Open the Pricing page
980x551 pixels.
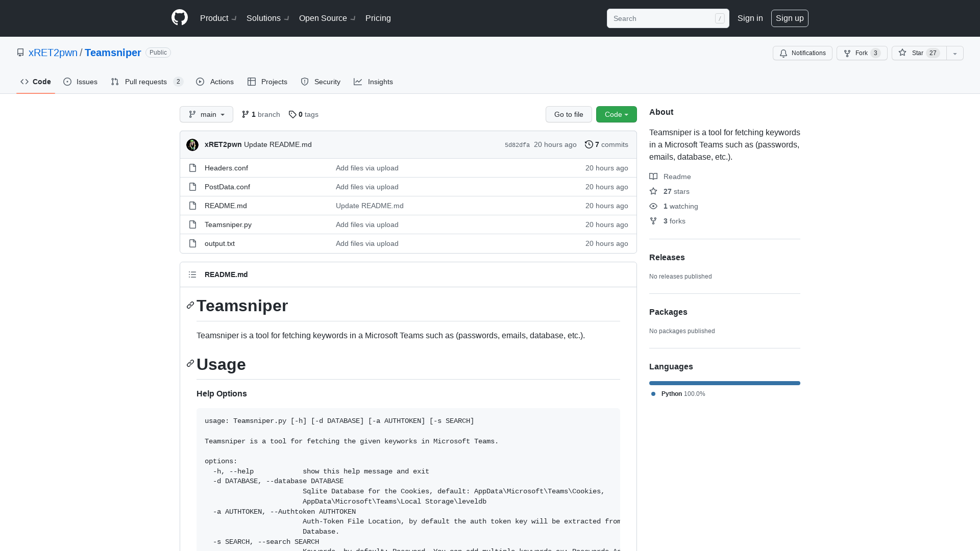point(378,18)
